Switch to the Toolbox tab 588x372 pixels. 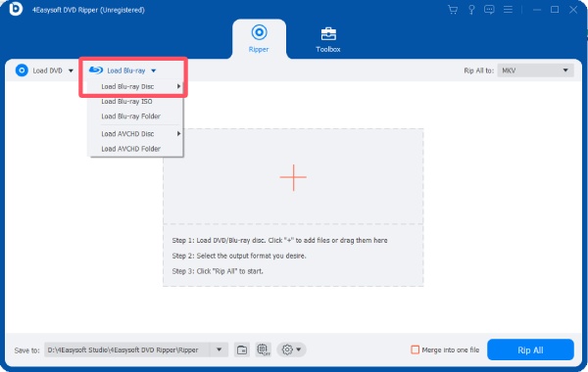click(x=328, y=40)
